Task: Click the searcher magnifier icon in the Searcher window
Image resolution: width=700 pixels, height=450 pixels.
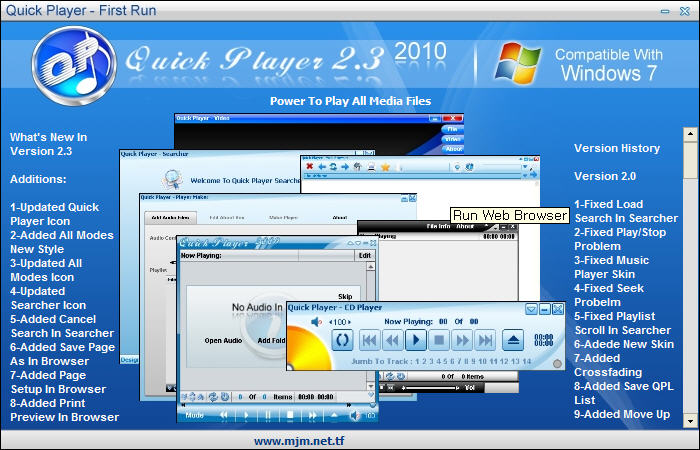Action: (173, 179)
